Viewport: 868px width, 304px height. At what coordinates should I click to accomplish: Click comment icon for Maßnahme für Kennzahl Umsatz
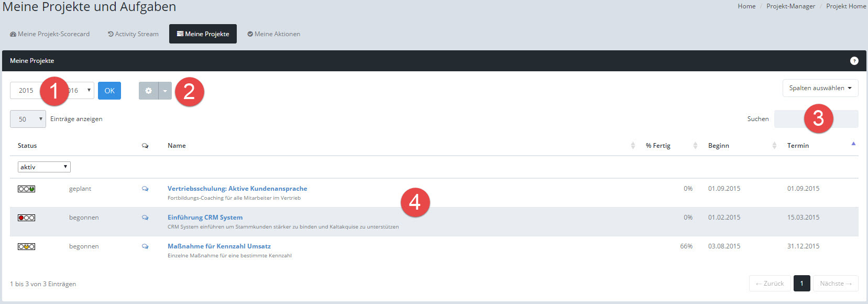(145, 247)
